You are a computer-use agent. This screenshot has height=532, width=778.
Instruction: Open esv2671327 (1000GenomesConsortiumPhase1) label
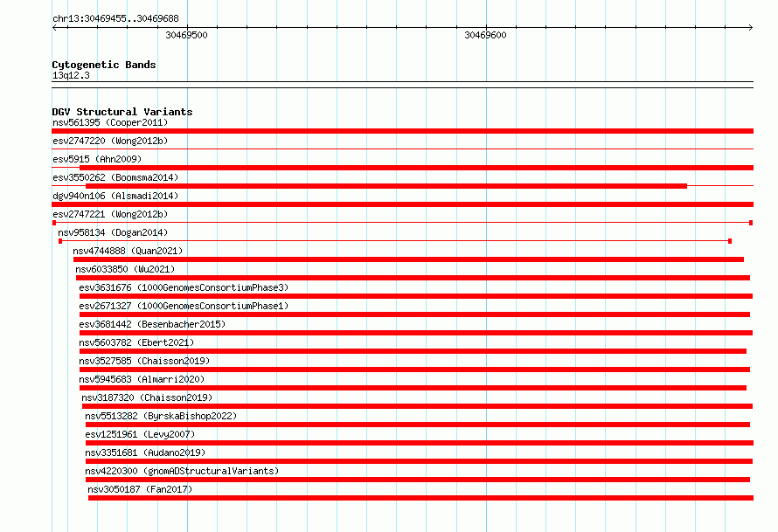pyautogui.click(x=184, y=306)
